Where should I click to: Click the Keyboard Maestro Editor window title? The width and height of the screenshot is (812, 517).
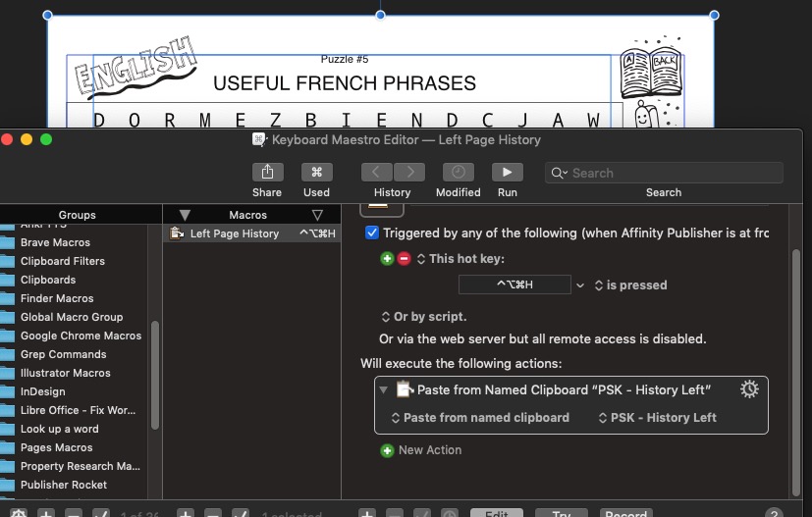(406, 139)
